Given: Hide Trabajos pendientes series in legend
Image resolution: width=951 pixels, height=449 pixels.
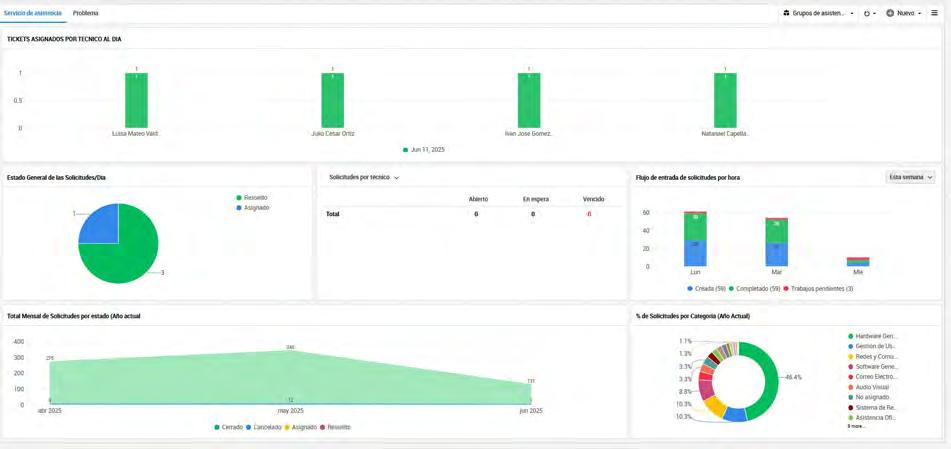Looking at the screenshot, I should [x=818, y=289].
